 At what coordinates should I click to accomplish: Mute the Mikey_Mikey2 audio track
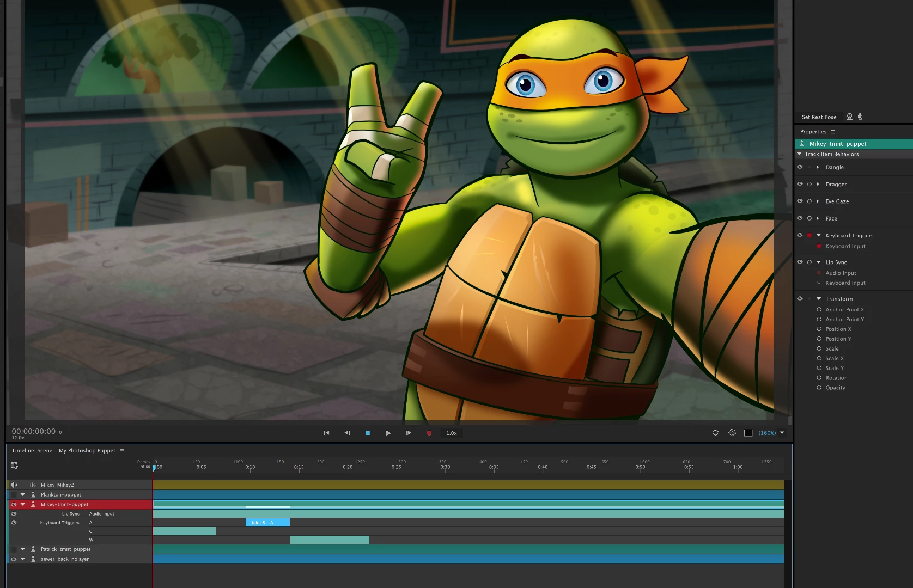pyautogui.click(x=14, y=485)
